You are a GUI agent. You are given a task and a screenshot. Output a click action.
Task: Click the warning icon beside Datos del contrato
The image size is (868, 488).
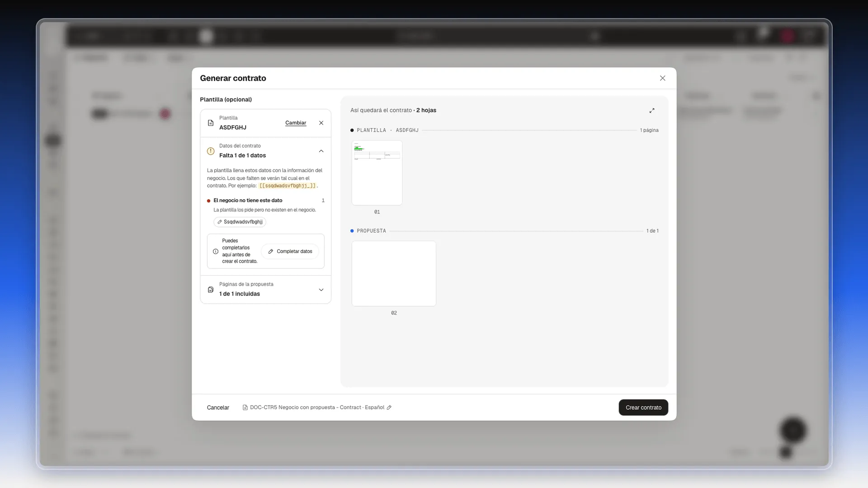(211, 151)
